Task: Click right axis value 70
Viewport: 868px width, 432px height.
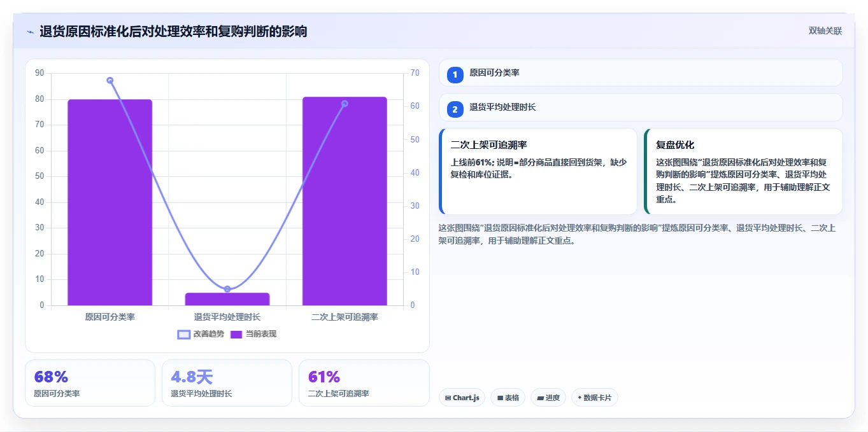Action: point(415,73)
